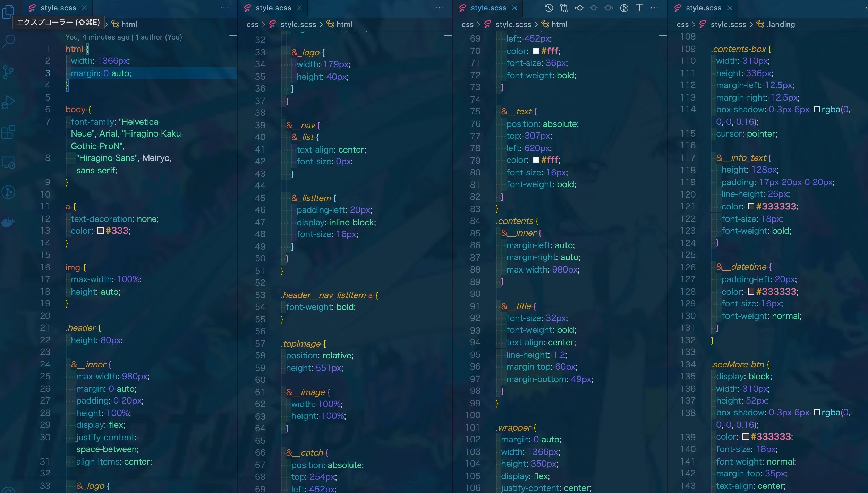Select the style.scss tab above the 'You, 4 minutes ago' line
This screenshot has height=493, width=868.
click(x=58, y=8)
